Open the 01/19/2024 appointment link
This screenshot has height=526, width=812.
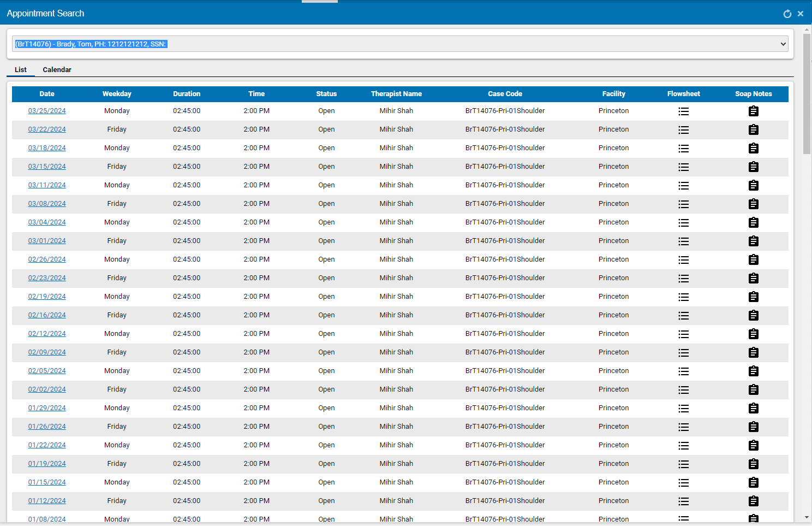pos(47,464)
